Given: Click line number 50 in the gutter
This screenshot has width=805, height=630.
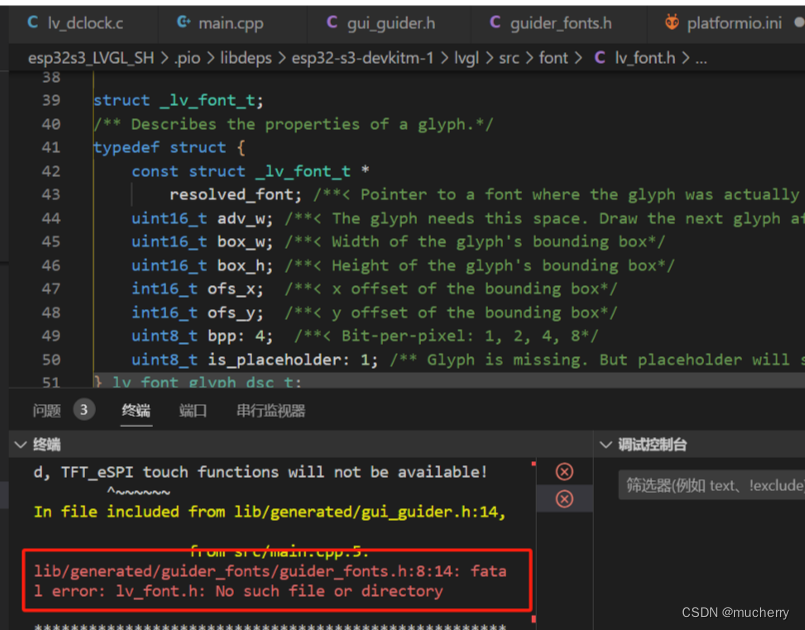Looking at the screenshot, I should tap(51, 359).
